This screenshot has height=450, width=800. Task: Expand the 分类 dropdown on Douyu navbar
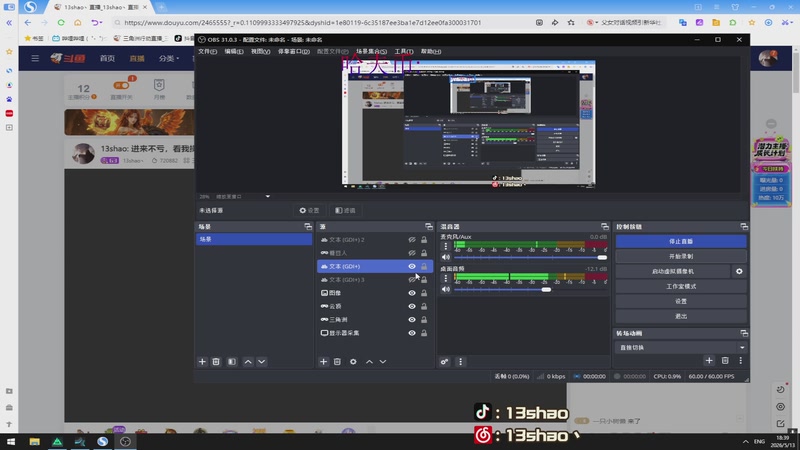tap(169, 59)
